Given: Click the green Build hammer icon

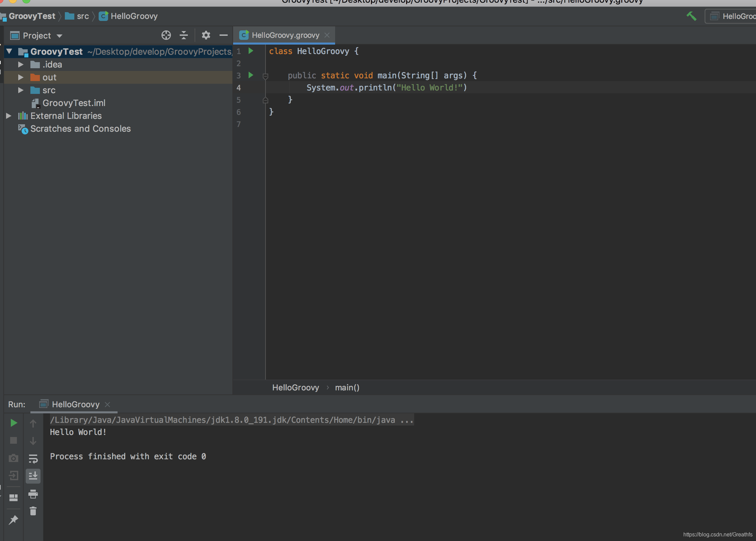Looking at the screenshot, I should (691, 16).
